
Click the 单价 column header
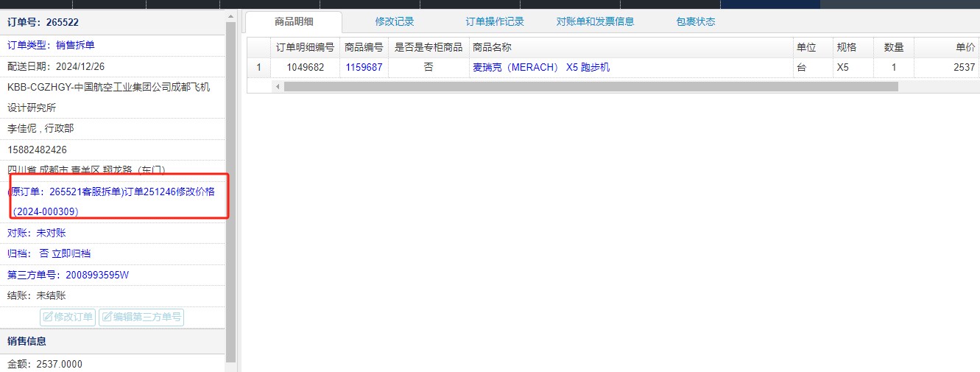click(x=947, y=47)
